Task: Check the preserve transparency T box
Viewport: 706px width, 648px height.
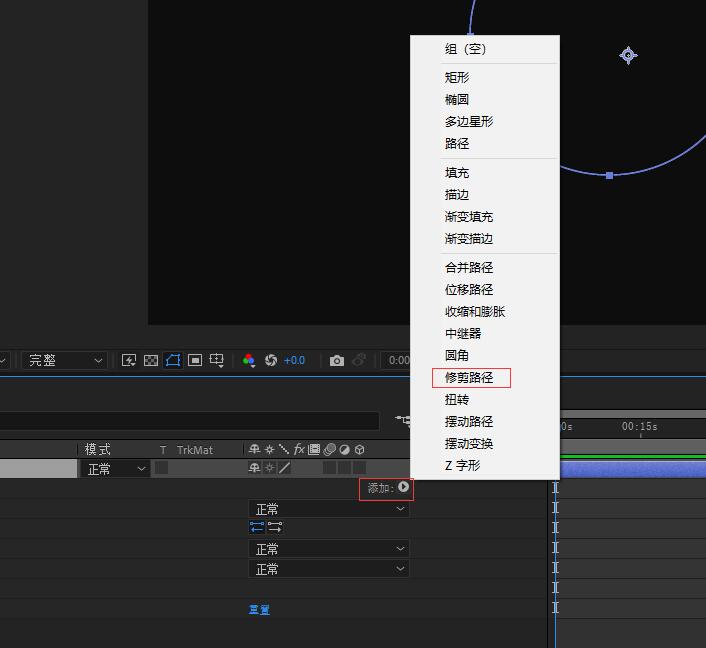Action: [161, 468]
